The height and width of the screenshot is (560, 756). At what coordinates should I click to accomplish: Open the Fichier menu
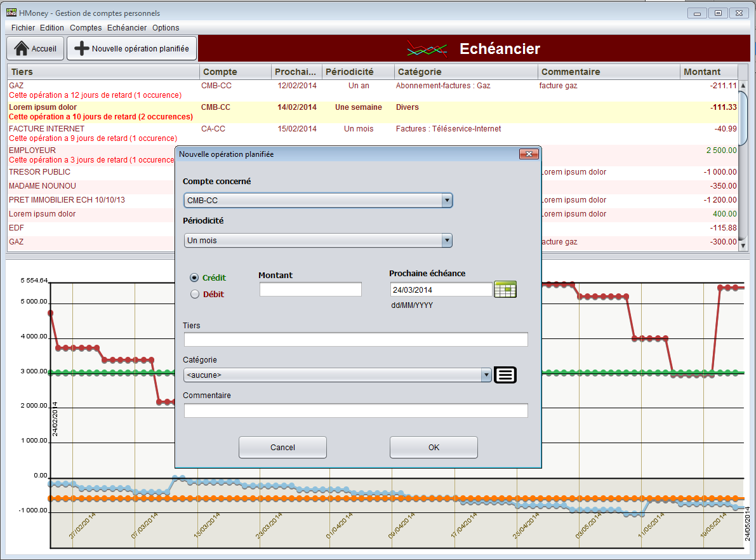coord(23,28)
